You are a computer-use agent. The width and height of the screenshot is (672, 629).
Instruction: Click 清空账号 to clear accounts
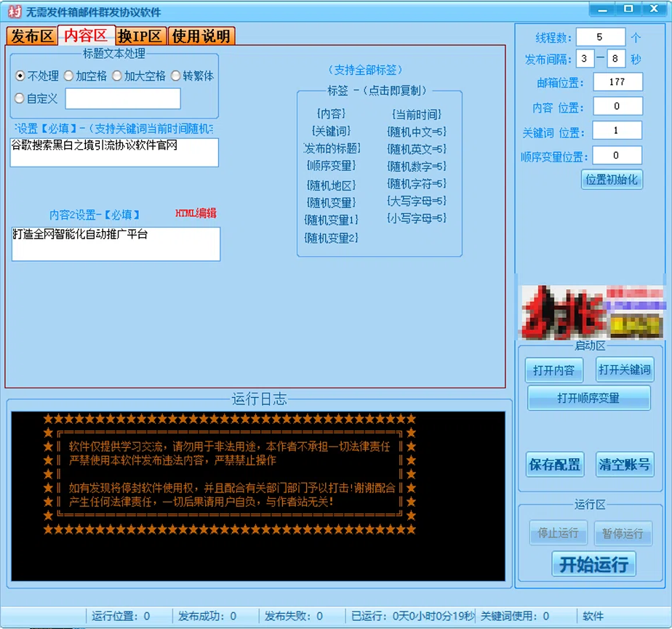[625, 464]
